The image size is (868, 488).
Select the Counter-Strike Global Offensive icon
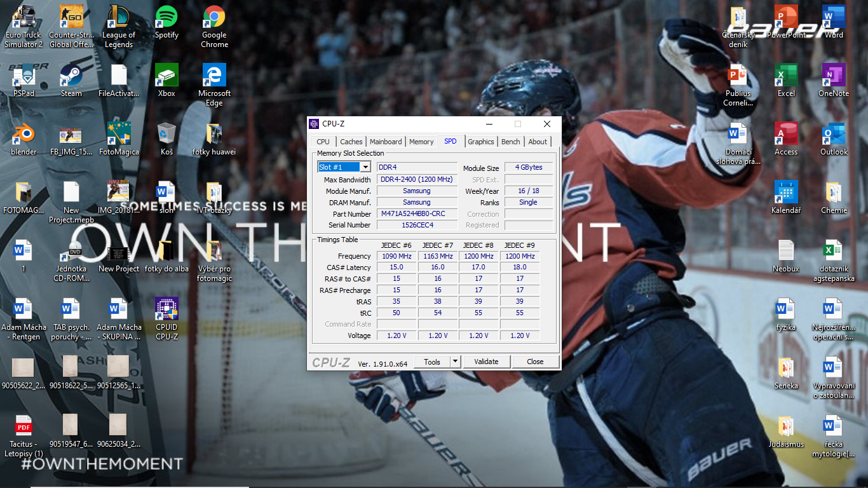click(71, 17)
